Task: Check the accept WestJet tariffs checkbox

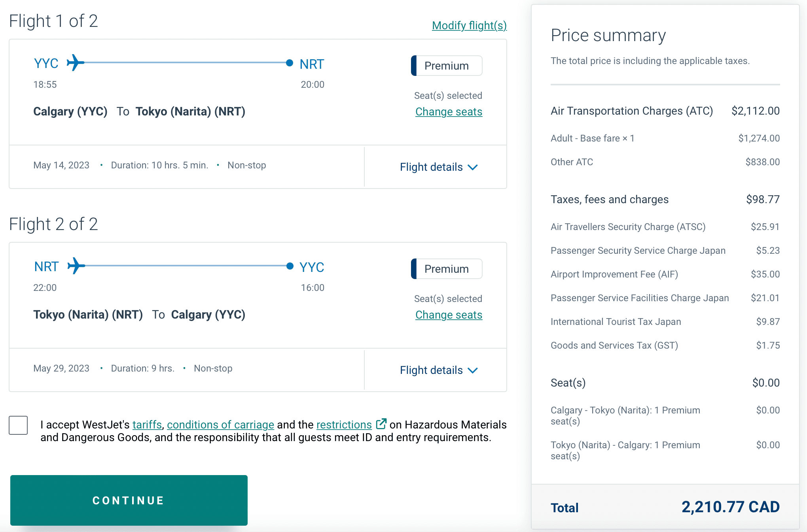Action: coord(18,425)
